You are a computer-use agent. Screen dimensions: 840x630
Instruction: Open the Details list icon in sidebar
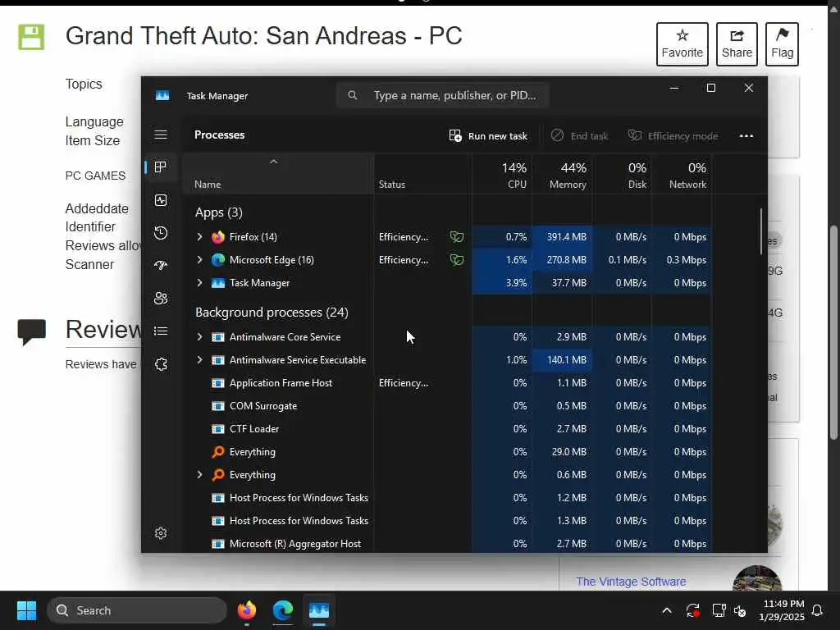pyautogui.click(x=161, y=331)
